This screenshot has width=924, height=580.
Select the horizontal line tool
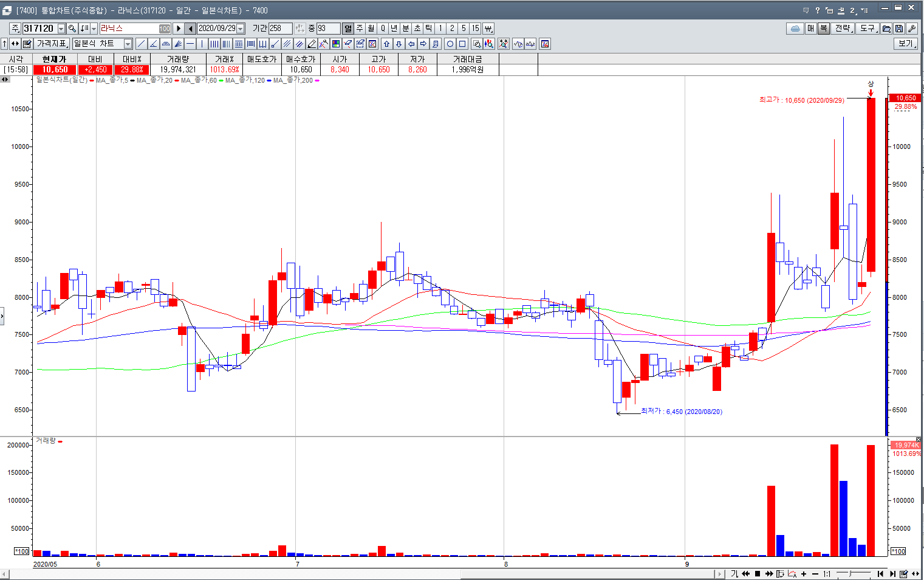[190, 44]
